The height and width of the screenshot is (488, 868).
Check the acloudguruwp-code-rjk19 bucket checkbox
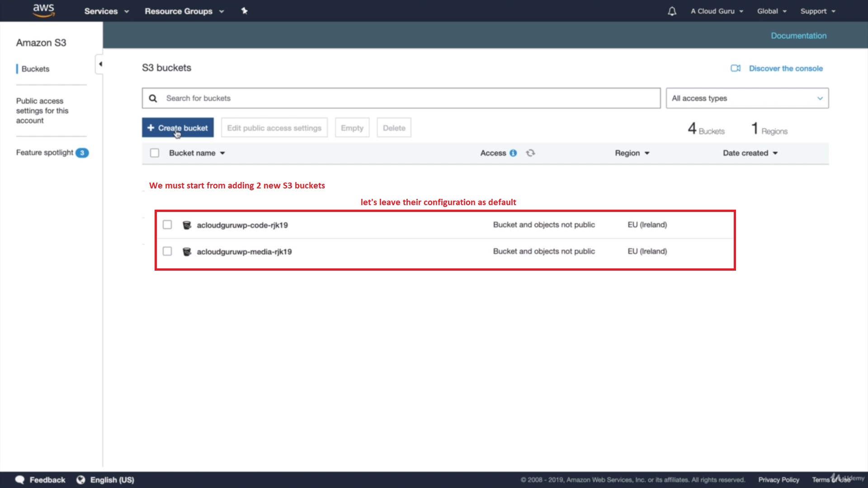(x=167, y=225)
